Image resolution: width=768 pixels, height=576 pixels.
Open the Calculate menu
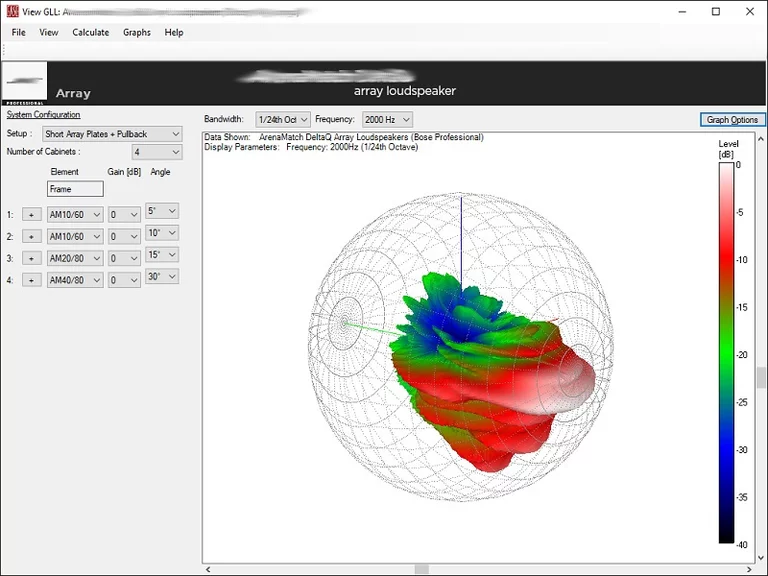click(x=90, y=32)
